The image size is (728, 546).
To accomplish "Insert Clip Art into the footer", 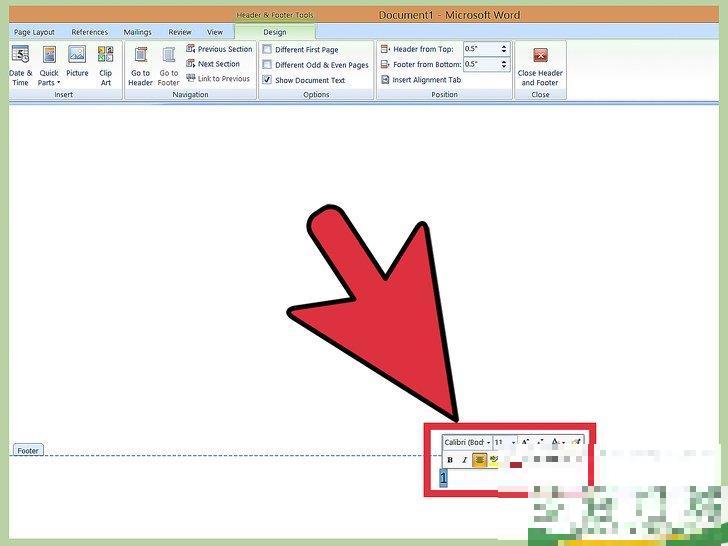I will pos(105,65).
